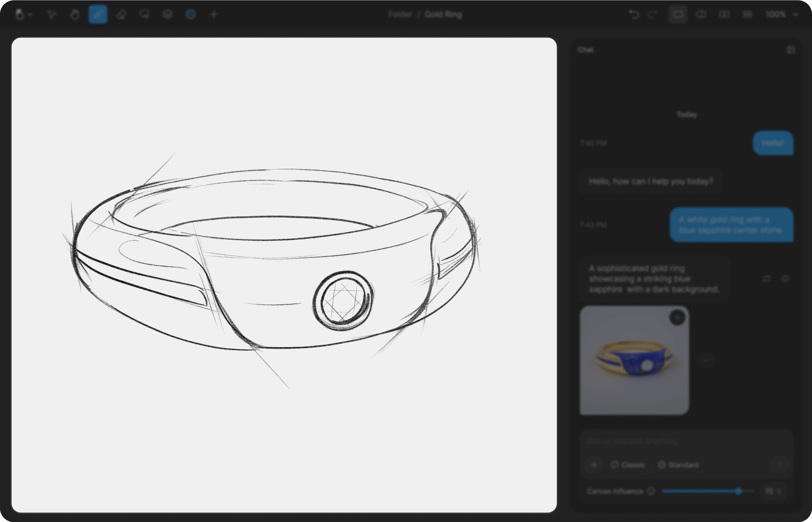This screenshot has height=522, width=812.
Task: Click the info icon beside the response
Action: (x=785, y=279)
